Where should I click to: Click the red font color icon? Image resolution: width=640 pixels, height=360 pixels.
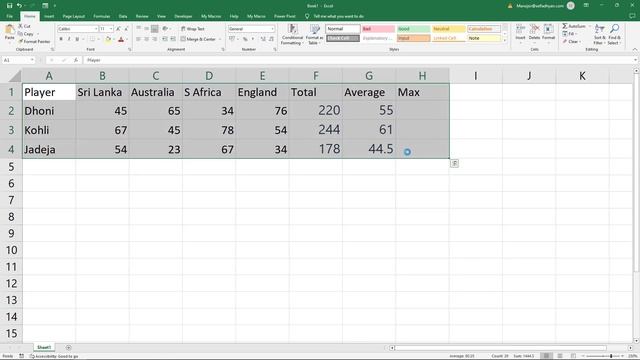[121, 40]
